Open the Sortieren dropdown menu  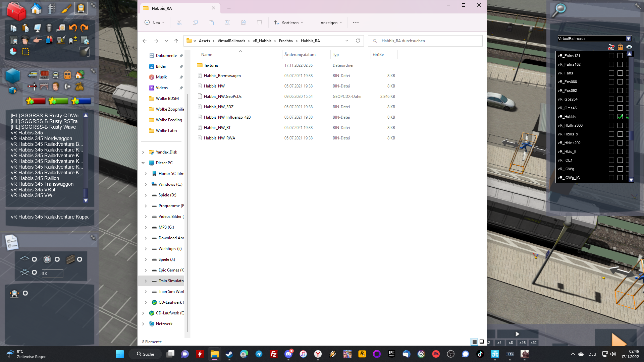[x=288, y=23]
